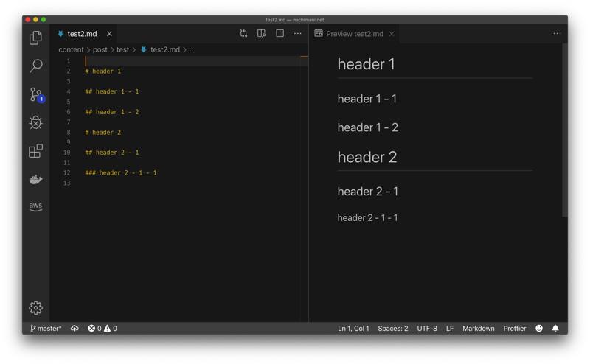Change end of line sequence via LF
590x364 pixels.
(x=450, y=329)
